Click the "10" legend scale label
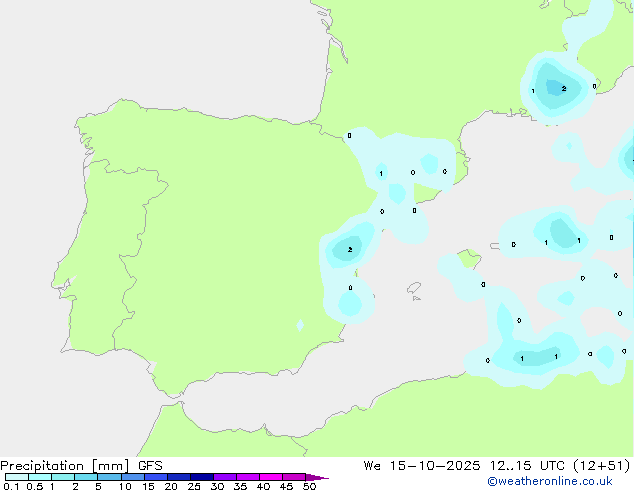This screenshot has height=490, width=634. (125, 486)
